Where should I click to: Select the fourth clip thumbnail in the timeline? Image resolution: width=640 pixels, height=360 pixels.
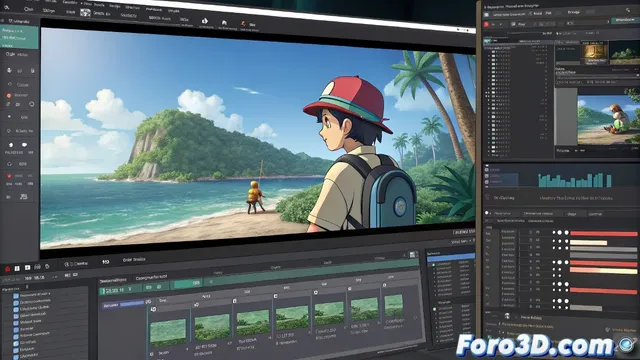(292, 318)
